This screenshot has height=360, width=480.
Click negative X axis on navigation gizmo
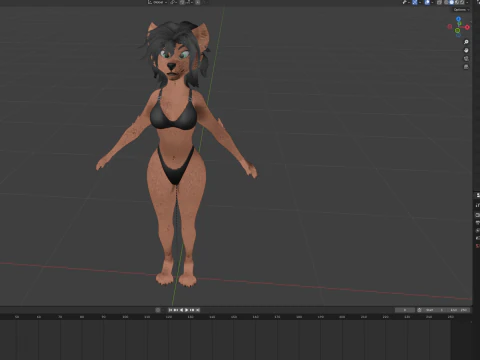point(450,26)
